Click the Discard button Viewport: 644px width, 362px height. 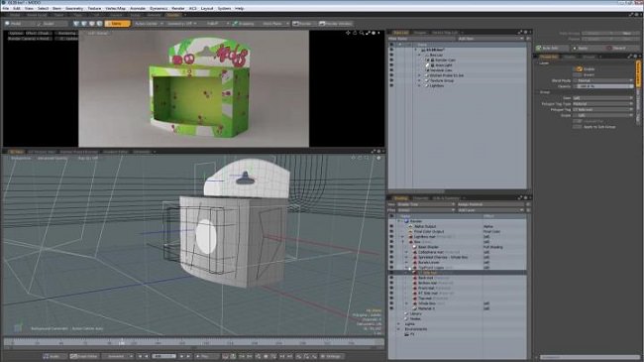pyautogui.click(x=622, y=49)
